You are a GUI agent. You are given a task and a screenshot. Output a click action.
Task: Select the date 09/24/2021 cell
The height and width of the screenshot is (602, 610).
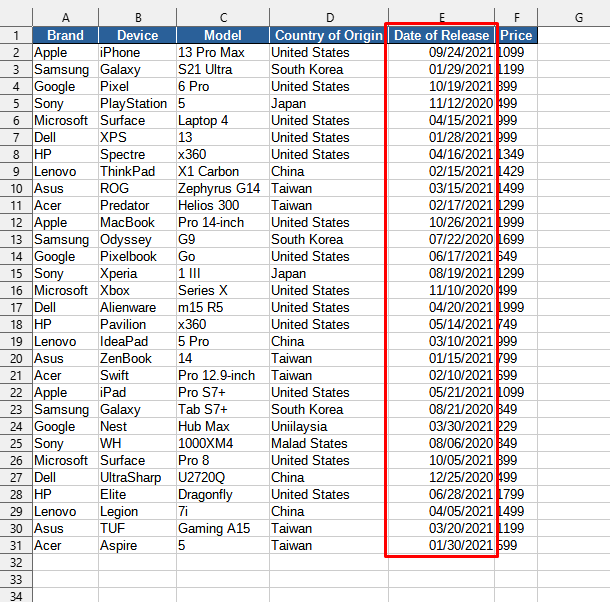(x=442, y=52)
